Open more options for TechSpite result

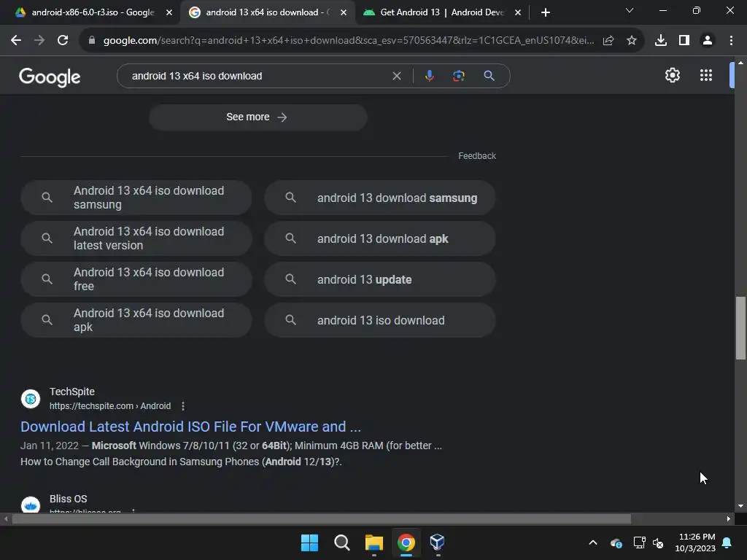click(x=183, y=406)
